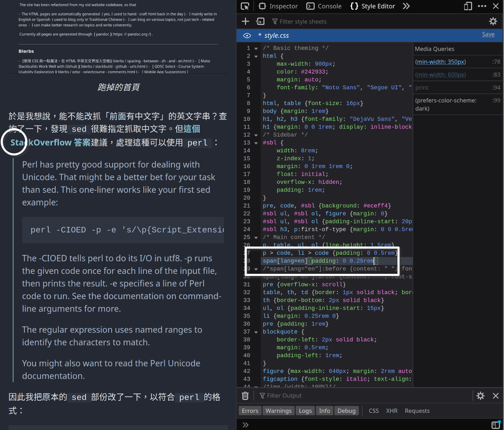
Task: Click the 'Blerbs' heading in page thumbnail
Action: (x=26, y=51)
